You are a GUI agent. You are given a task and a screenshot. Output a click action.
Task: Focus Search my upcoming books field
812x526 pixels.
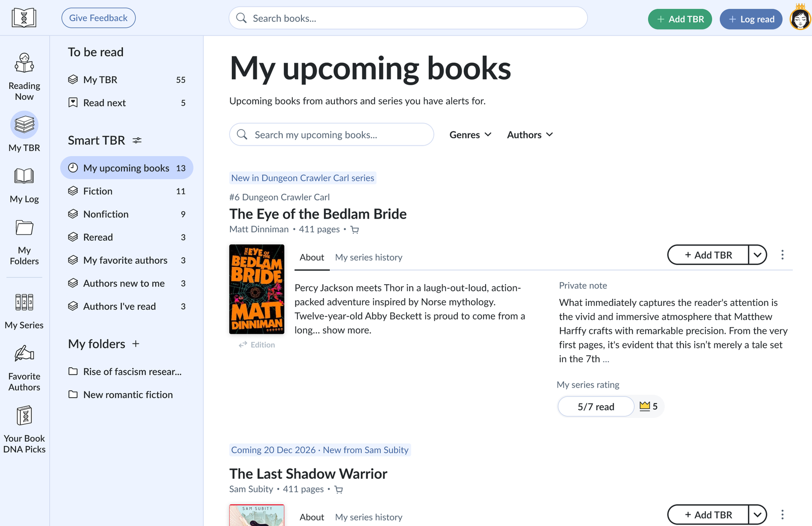point(331,134)
